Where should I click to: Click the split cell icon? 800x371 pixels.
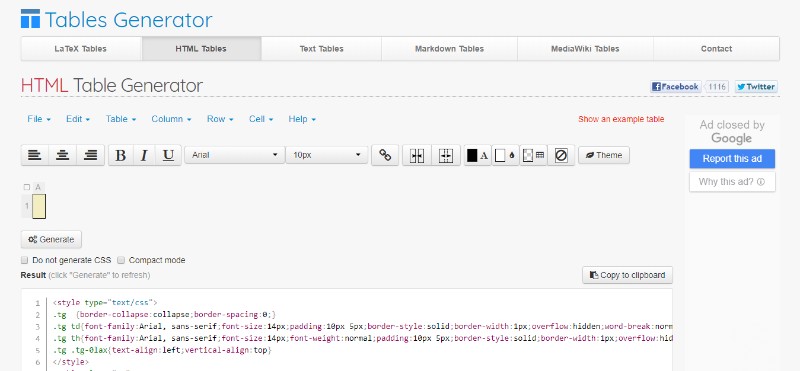(x=446, y=155)
